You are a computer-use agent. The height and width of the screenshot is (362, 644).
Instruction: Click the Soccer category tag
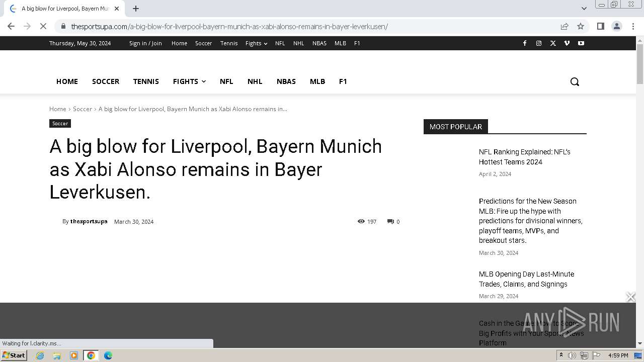click(60, 123)
